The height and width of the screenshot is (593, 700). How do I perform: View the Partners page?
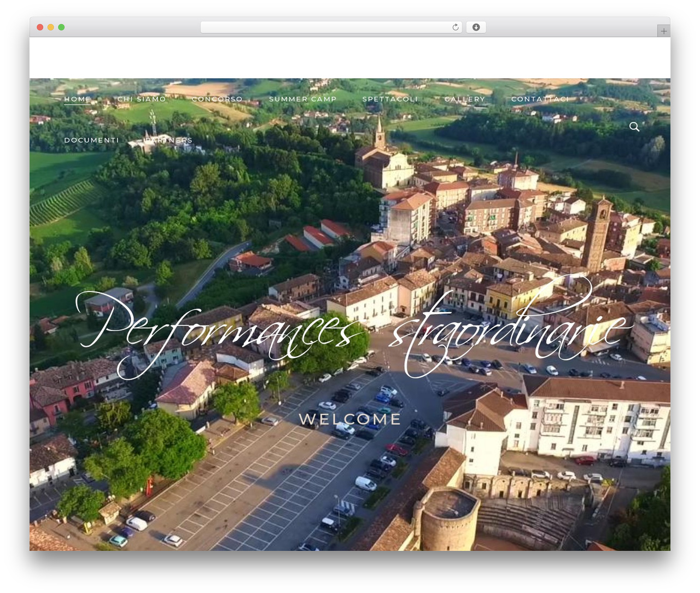169,140
